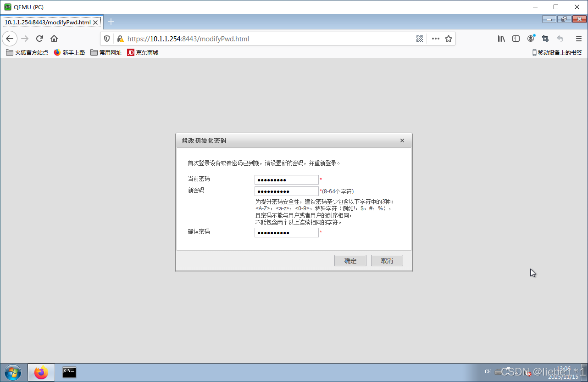Screen dimensions: 588x382
Task: Open the 京东商城 bookmark
Action: click(143, 52)
